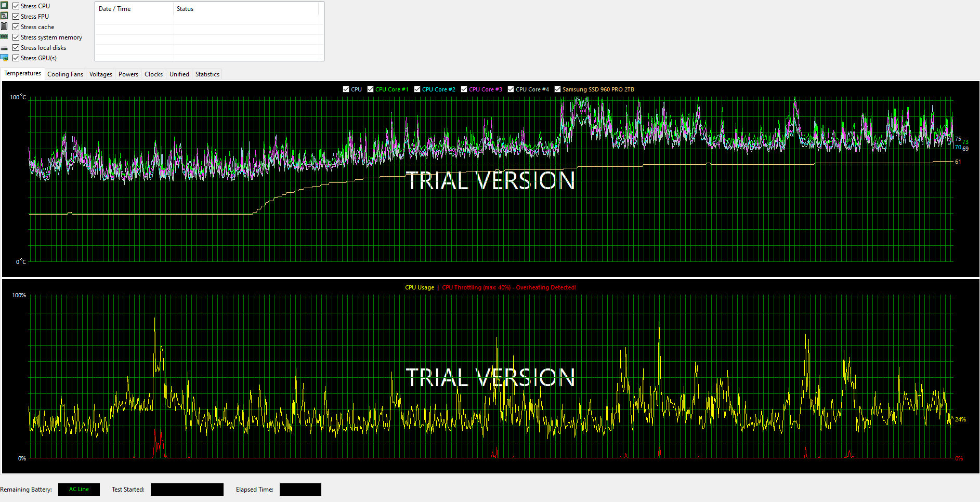Screen dimensions: 980x502
Task: Disable the Stress cache option
Action: [x=16, y=27]
